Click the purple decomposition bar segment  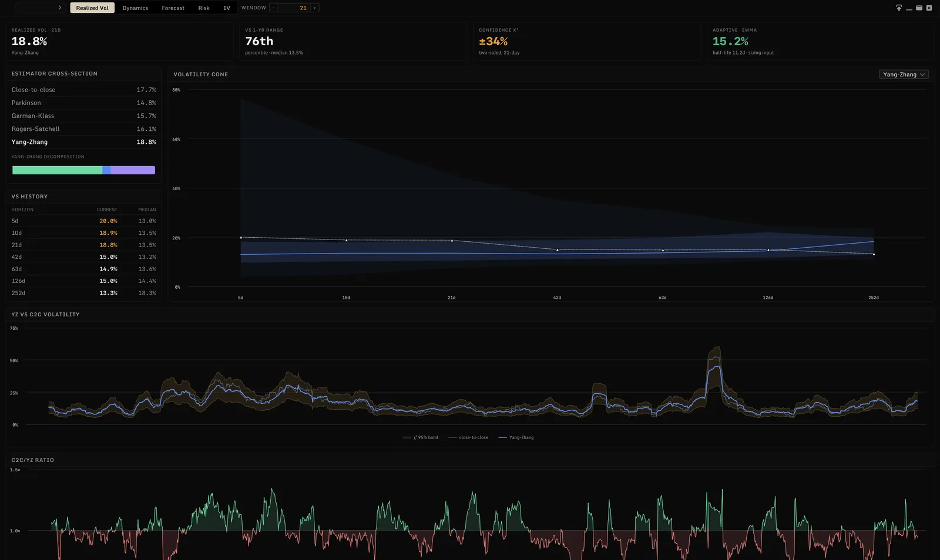(133, 170)
